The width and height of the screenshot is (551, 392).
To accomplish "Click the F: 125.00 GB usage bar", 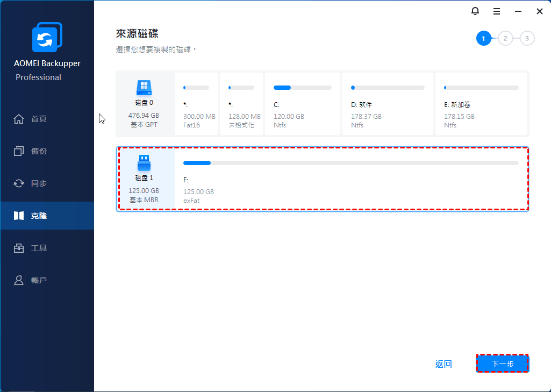I will coord(351,163).
